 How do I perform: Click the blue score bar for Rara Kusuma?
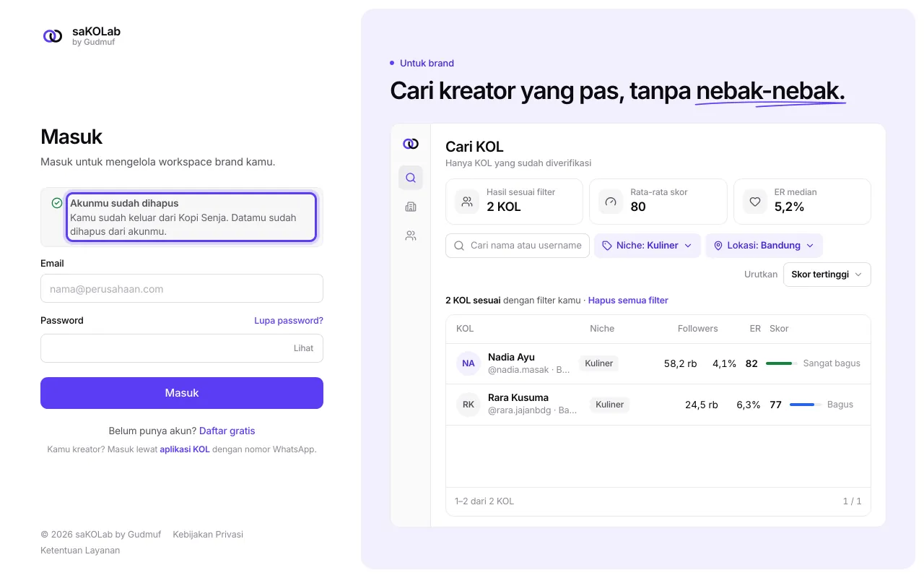pyautogui.click(x=806, y=405)
